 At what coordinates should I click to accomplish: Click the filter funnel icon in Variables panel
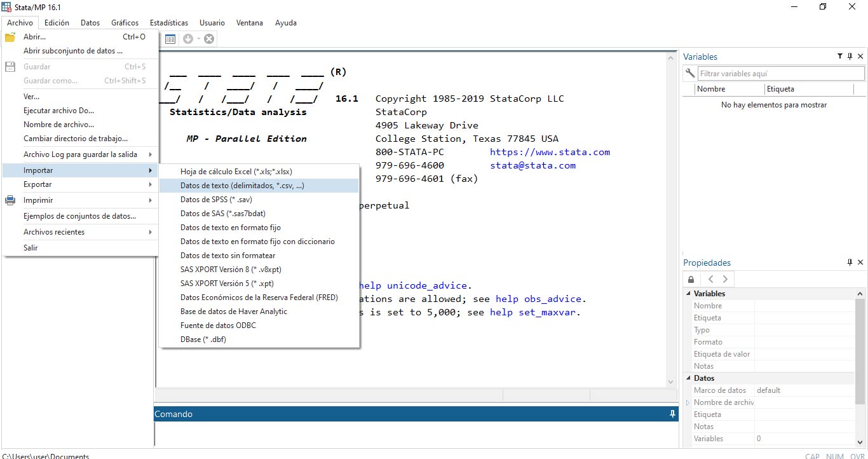pos(840,57)
